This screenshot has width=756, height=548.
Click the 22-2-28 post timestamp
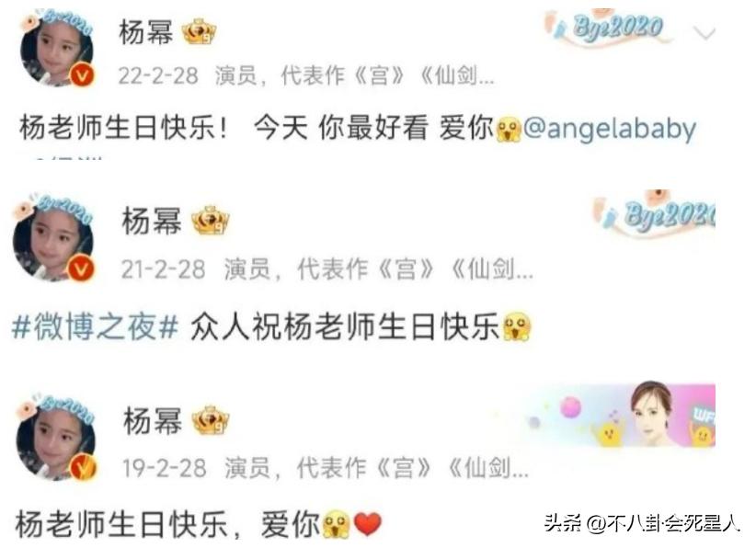tap(158, 75)
